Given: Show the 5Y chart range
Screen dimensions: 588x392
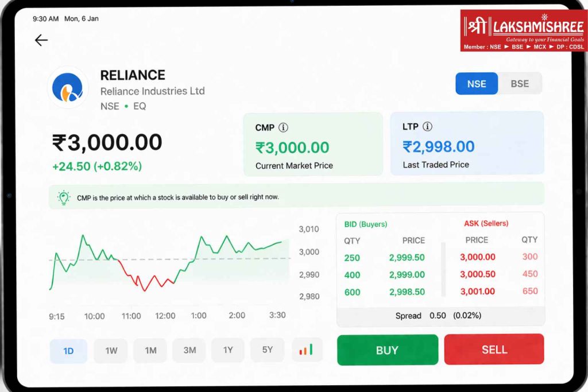Looking at the screenshot, I should (267, 350).
